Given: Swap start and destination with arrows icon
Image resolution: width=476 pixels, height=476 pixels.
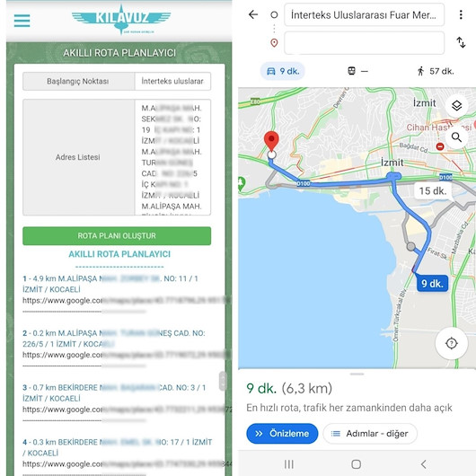Looking at the screenshot, I should [461, 42].
